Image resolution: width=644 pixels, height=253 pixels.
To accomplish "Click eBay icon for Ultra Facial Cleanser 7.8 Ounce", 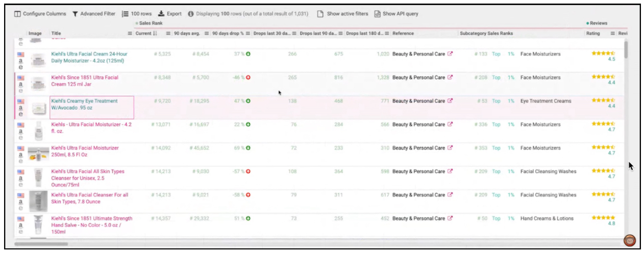I will 21,208.
